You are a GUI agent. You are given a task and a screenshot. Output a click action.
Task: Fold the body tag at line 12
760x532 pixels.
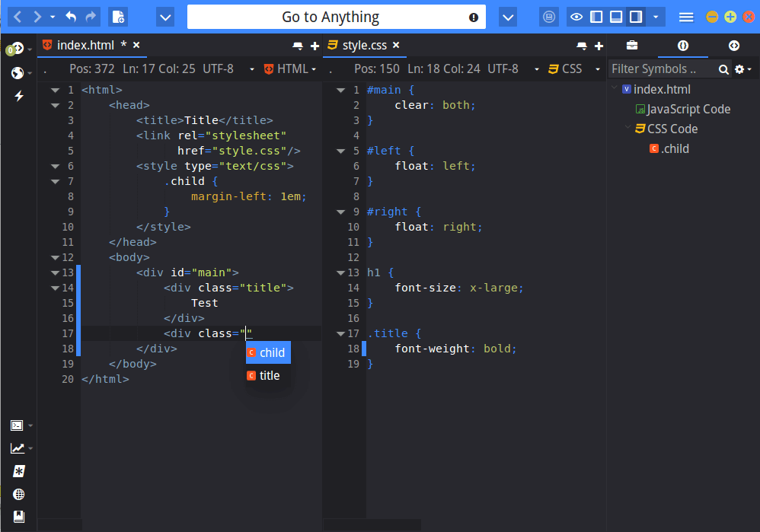[x=56, y=257]
